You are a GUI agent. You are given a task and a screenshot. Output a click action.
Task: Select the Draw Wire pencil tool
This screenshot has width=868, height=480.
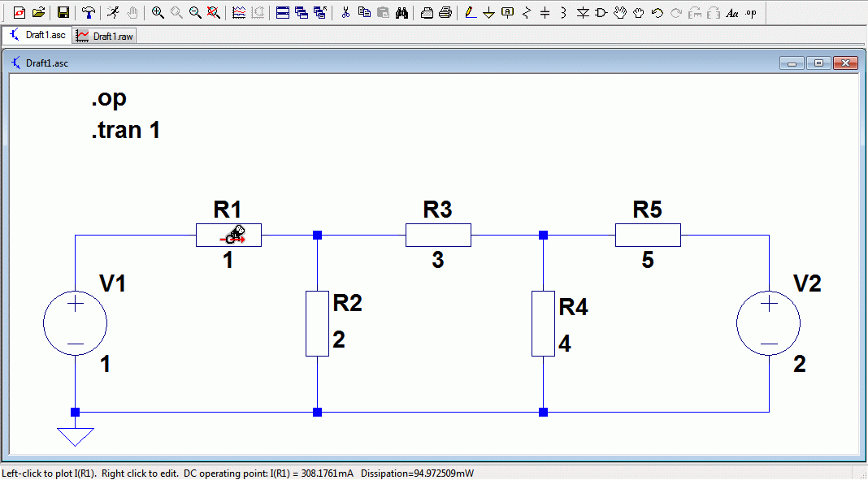(471, 12)
